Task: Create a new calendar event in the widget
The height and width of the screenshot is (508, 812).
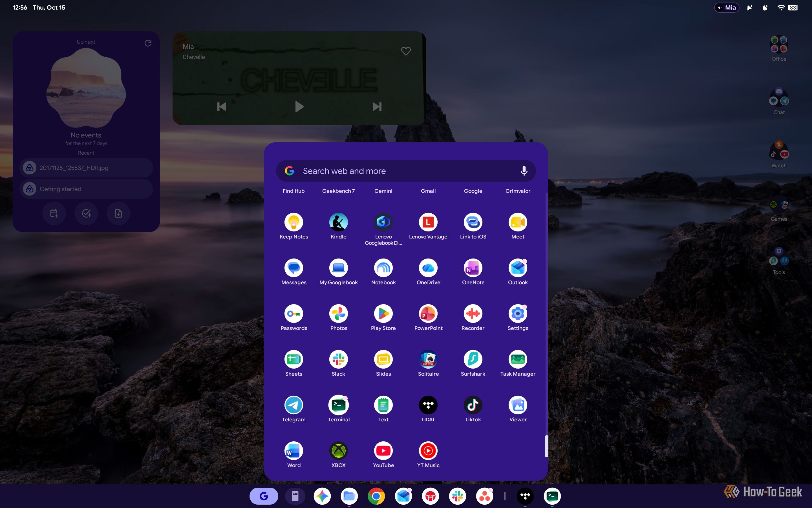Action: (54, 213)
